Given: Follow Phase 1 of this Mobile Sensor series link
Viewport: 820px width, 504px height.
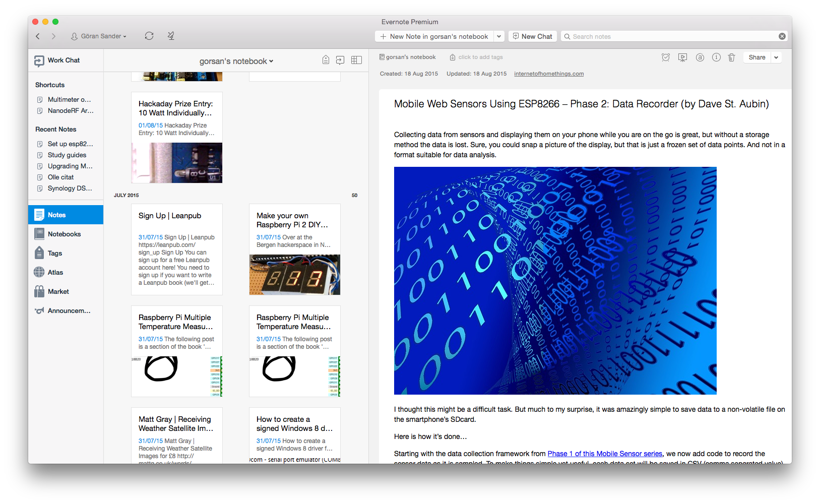Looking at the screenshot, I should (605, 454).
